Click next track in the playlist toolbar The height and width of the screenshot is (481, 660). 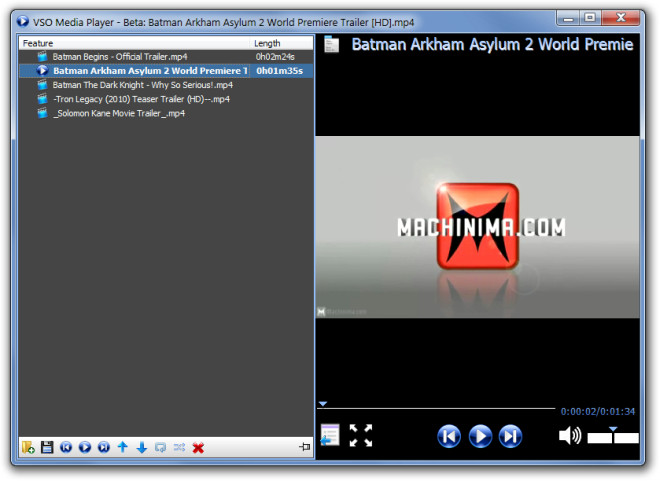(104, 447)
